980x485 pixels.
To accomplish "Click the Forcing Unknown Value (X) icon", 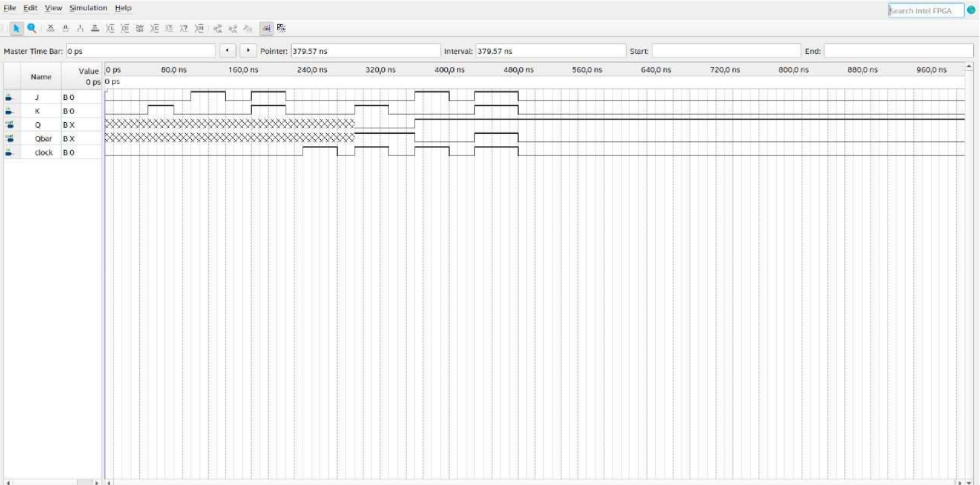I will tap(51, 28).
